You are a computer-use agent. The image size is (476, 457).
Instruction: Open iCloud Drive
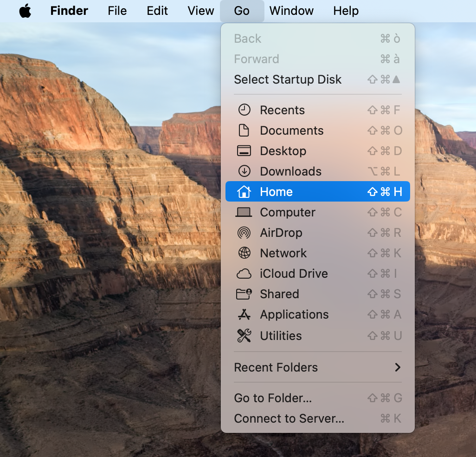[x=317, y=274]
